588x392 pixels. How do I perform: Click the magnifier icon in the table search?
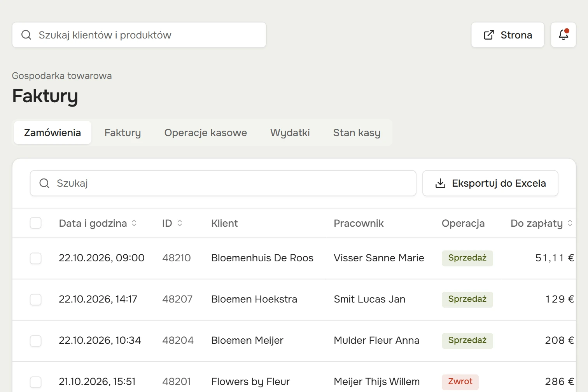point(44,183)
